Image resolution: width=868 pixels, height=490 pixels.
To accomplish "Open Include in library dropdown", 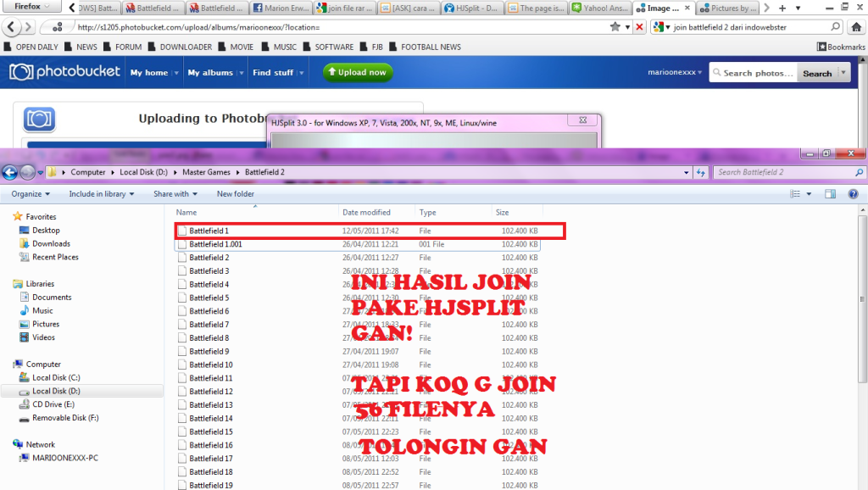I will (102, 194).
